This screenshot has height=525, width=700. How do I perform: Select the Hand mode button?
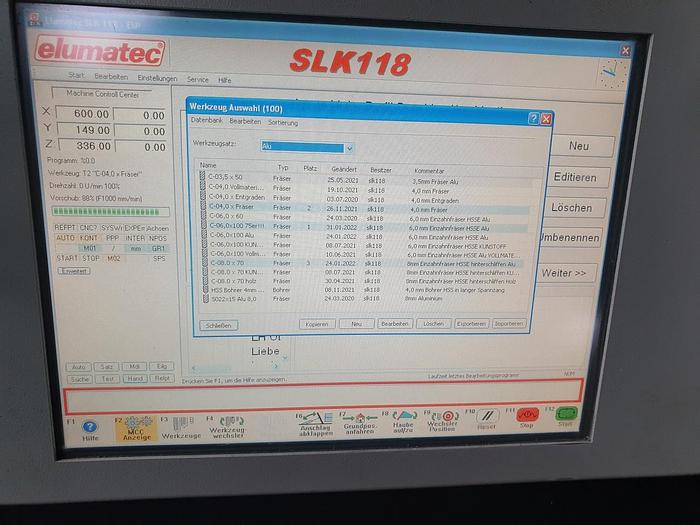coord(135,379)
